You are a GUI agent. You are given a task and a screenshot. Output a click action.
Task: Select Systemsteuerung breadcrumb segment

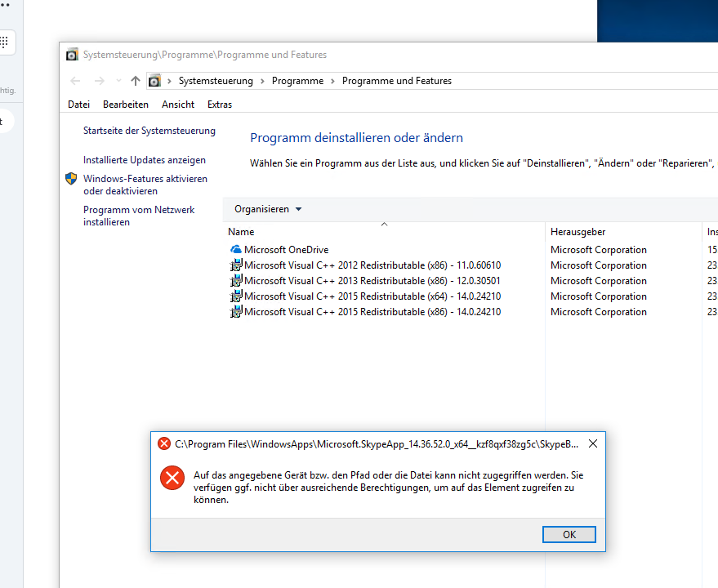[x=216, y=81]
